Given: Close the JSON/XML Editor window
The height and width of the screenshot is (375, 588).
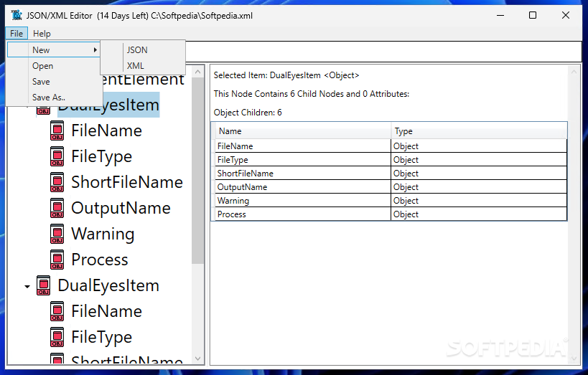Looking at the screenshot, I should 566,15.
